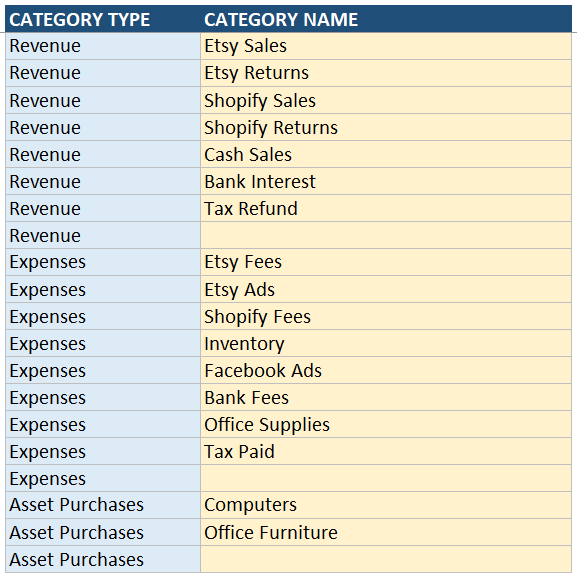Click the Revenue cell beside Bank Interest
The width and height of the screenshot is (577, 582).
(x=103, y=182)
